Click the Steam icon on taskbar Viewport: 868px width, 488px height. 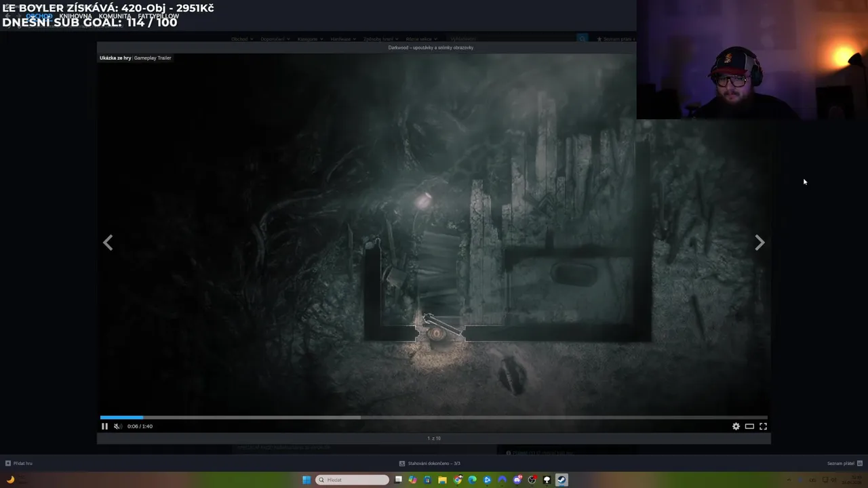[x=561, y=480]
